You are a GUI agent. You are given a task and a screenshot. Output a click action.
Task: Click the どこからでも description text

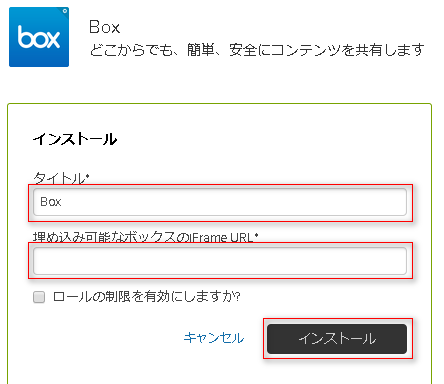pos(257,50)
